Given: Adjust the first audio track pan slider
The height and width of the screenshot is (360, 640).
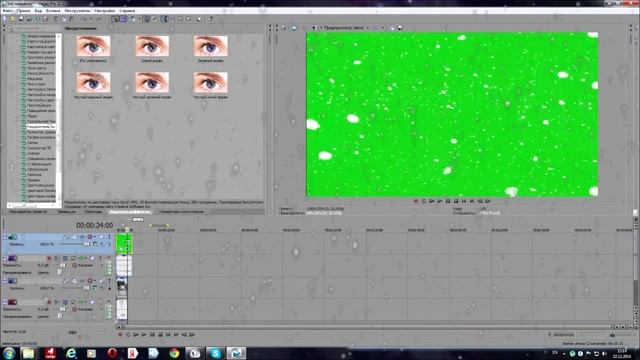Looking at the screenshot, I should (x=60, y=272).
